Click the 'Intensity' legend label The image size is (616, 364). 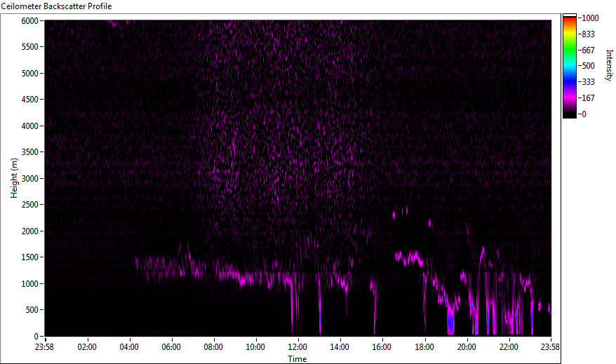(609, 65)
